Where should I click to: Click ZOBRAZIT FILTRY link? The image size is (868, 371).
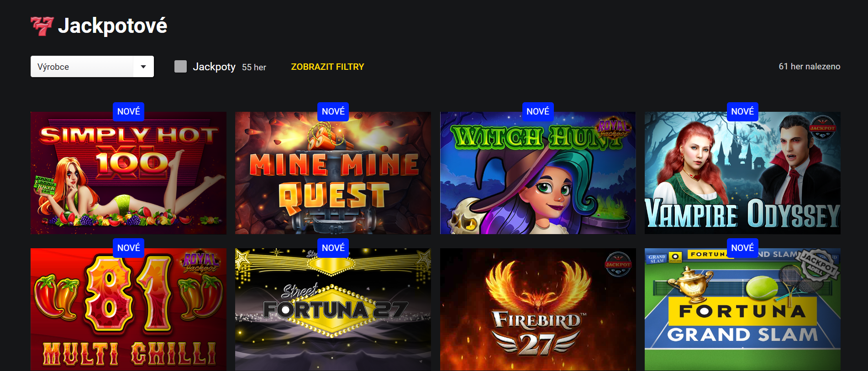(x=327, y=67)
